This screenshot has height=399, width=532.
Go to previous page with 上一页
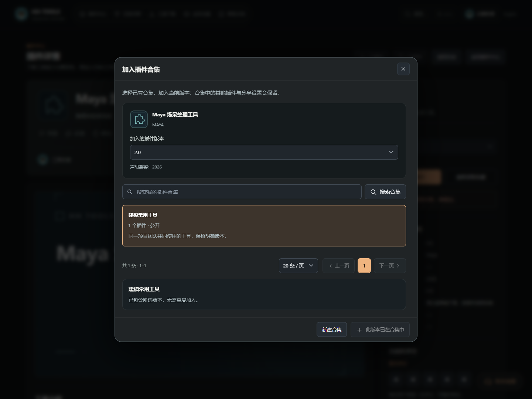coord(338,266)
